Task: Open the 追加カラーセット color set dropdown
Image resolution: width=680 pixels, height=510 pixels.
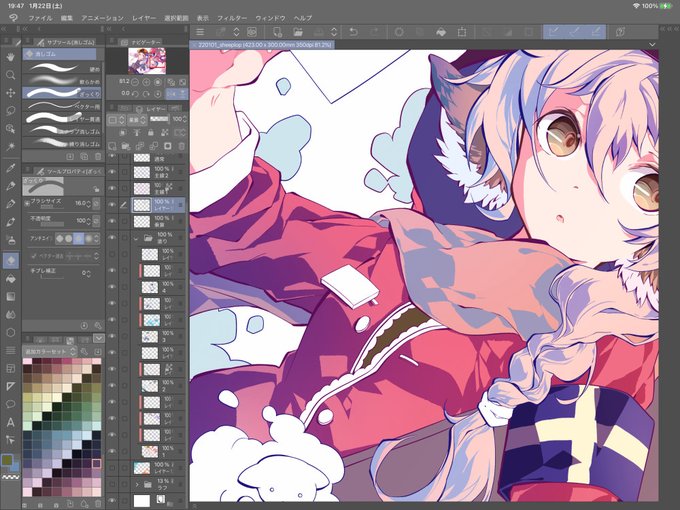Action: (x=50, y=351)
